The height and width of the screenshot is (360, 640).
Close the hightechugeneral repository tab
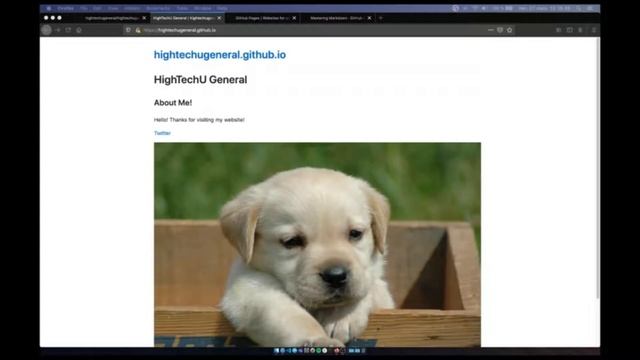click(x=144, y=18)
